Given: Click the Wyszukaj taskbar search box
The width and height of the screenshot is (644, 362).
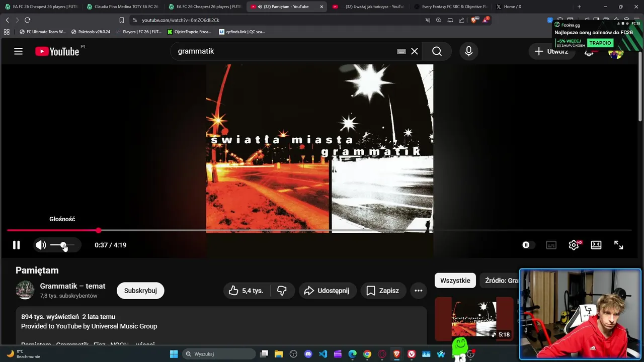Looking at the screenshot, I should [218, 354].
